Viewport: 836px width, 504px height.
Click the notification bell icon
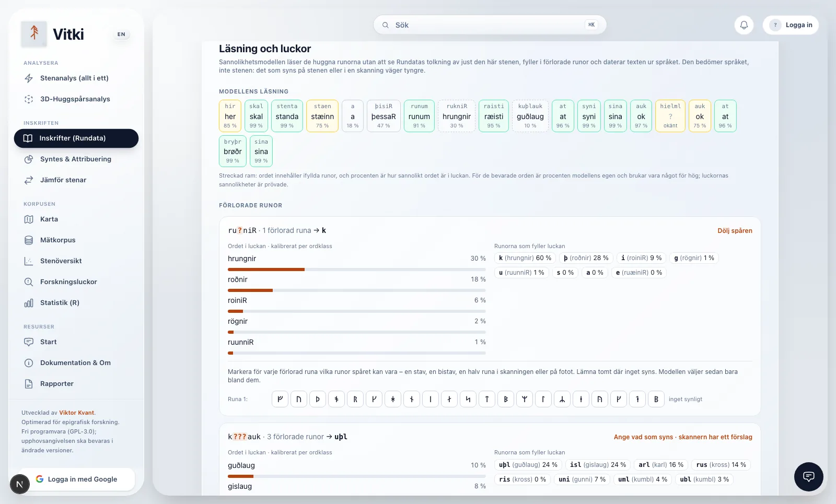click(x=744, y=25)
